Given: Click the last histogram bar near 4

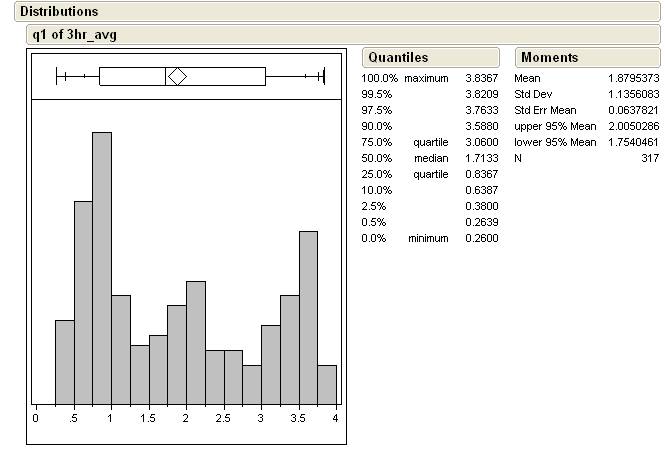Looking at the screenshot, I should (327, 384).
